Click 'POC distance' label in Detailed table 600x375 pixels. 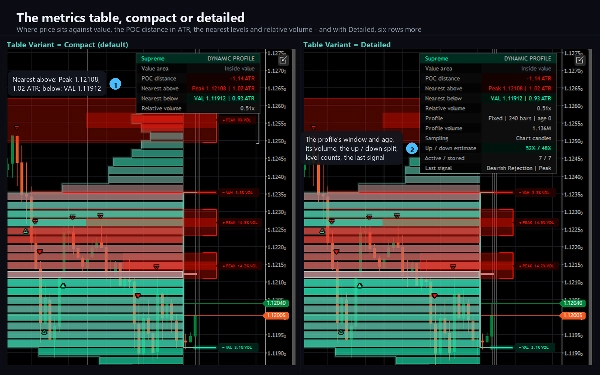pyautogui.click(x=442, y=78)
